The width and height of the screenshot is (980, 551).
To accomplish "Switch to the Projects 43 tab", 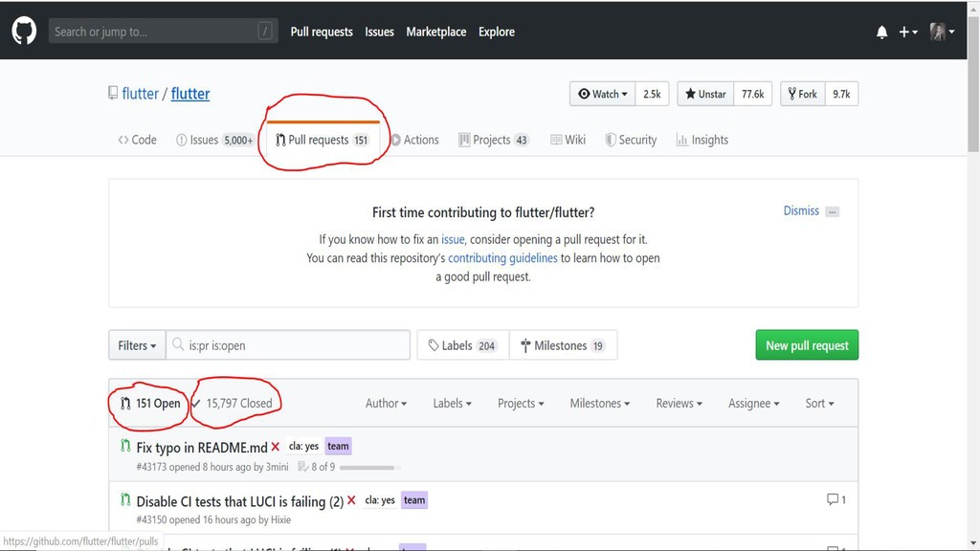I will point(494,140).
